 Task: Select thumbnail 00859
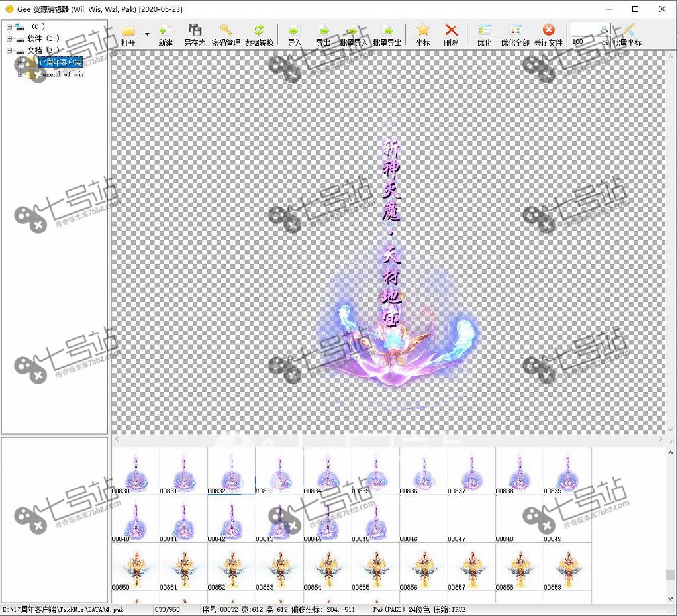pos(567,567)
